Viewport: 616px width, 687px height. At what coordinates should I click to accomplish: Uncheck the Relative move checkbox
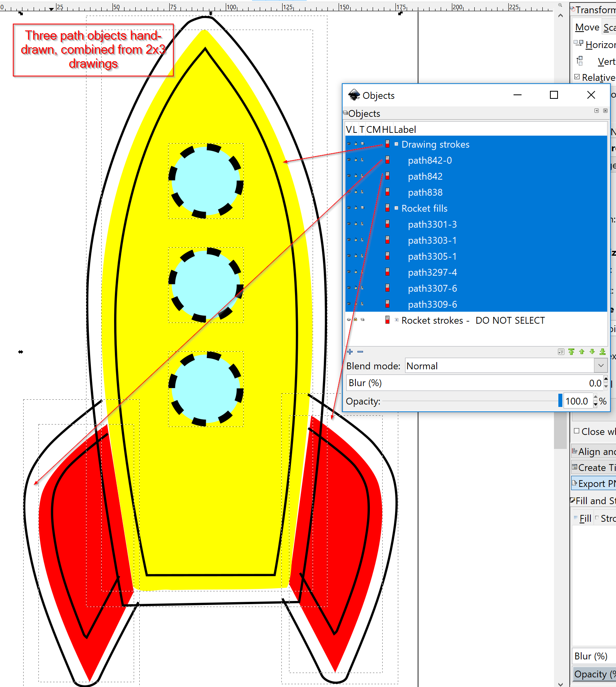[577, 77]
